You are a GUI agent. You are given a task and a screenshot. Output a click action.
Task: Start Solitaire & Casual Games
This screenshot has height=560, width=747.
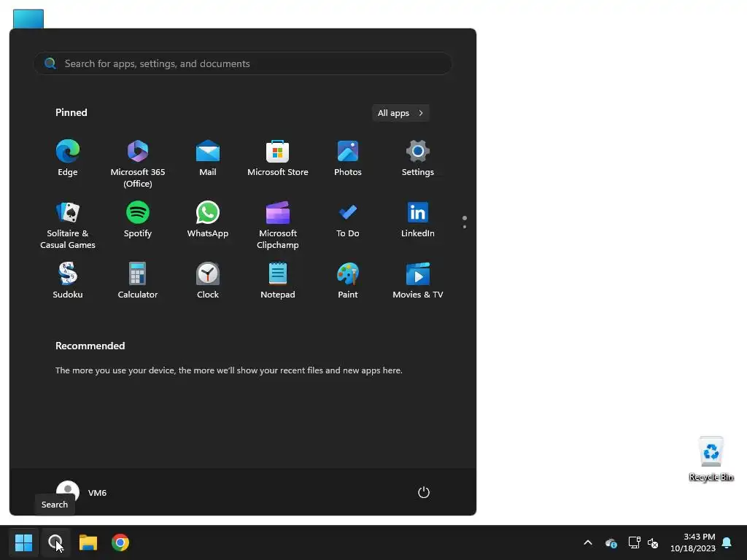click(68, 226)
